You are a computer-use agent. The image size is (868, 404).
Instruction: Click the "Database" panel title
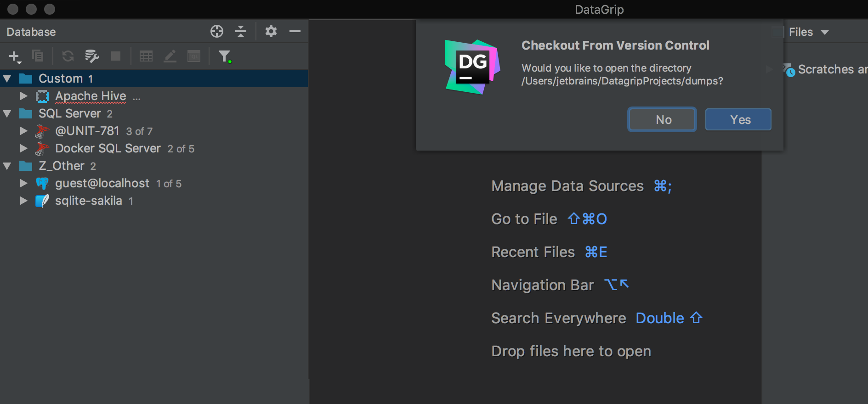click(31, 32)
